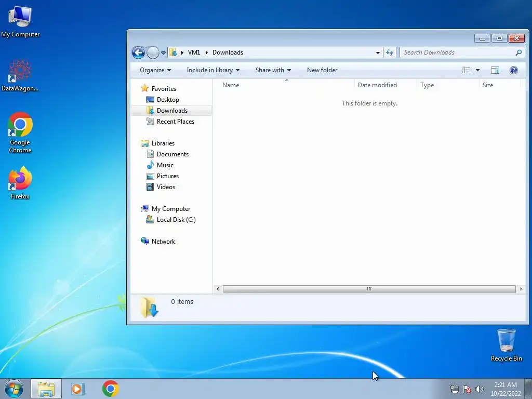532x399 pixels.
Task: Open the Windows Start menu
Action: click(x=14, y=389)
